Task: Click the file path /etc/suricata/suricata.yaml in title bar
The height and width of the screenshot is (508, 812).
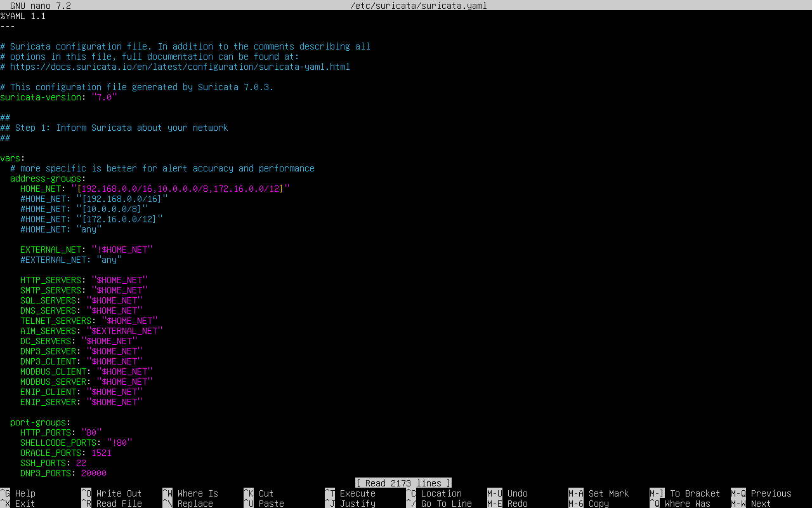Action: 419,6
